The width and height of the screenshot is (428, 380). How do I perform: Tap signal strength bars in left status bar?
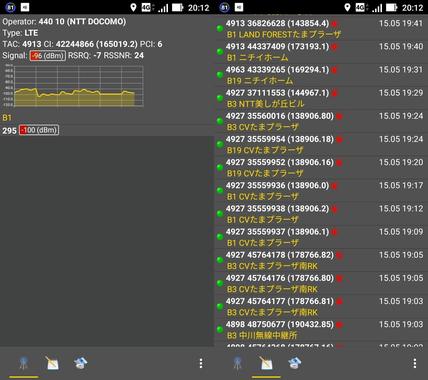[163, 7]
